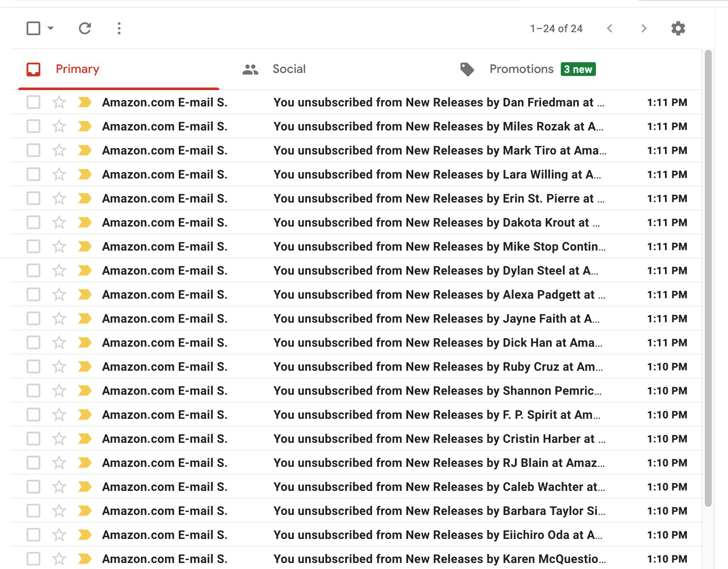Image resolution: width=728 pixels, height=569 pixels.
Task: Open the Promotions tab
Action: click(521, 69)
